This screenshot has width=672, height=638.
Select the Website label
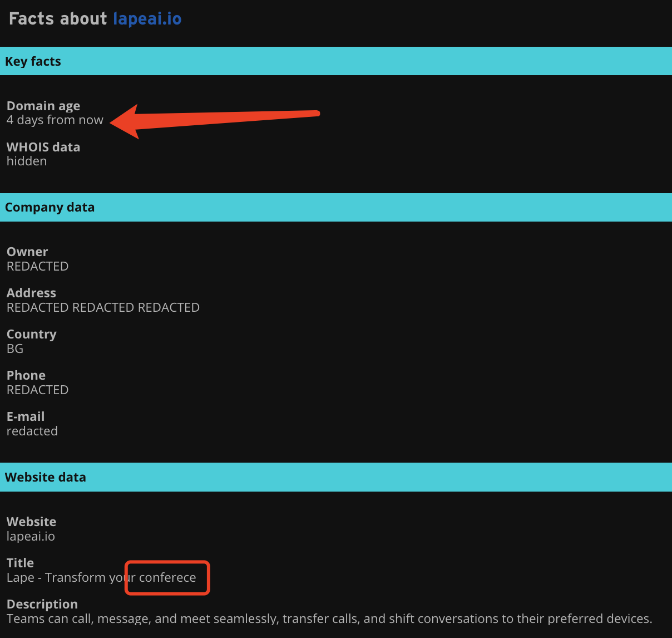[31, 522]
